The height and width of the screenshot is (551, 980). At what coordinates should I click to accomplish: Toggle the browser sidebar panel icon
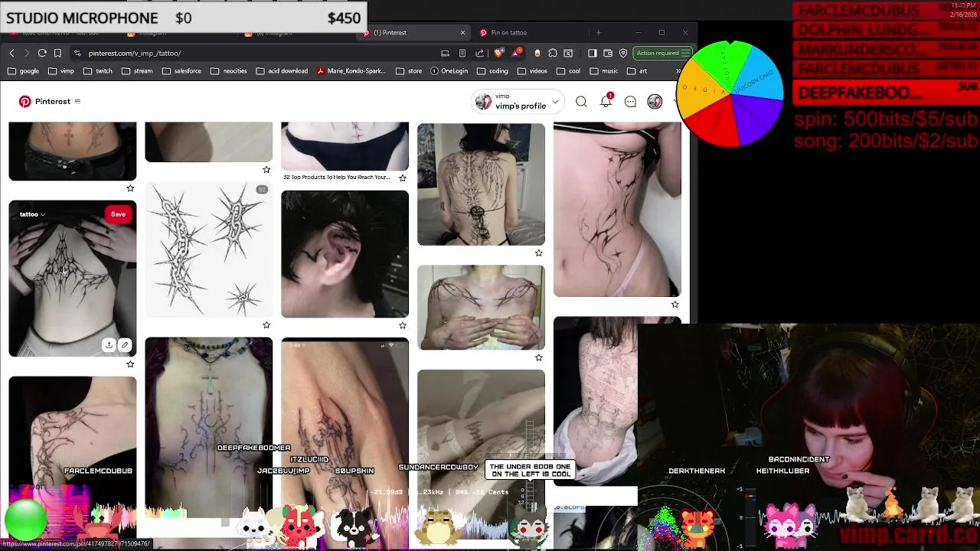tap(592, 53)
